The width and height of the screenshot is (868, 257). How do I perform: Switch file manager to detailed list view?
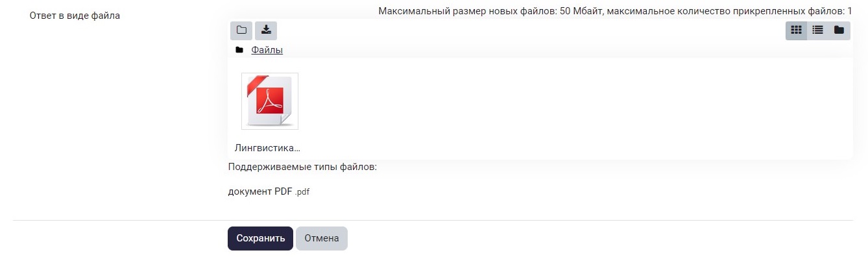coord(818,31)
